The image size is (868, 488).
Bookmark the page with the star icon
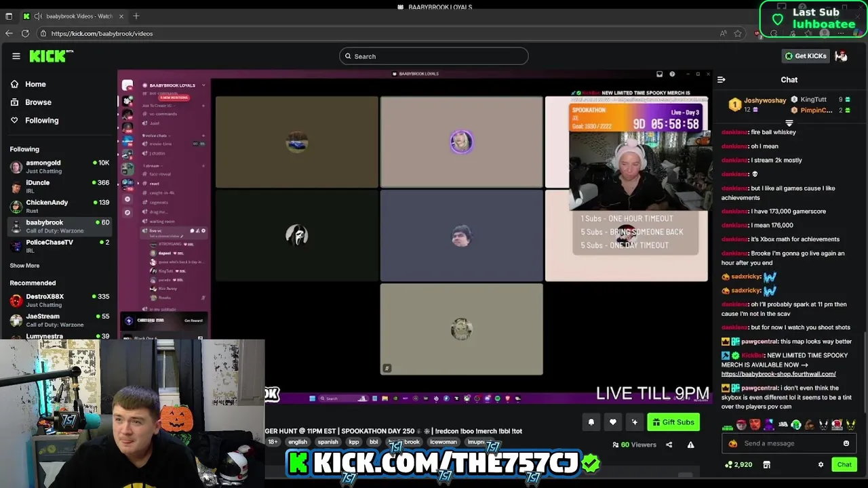(x=738, y=33)
